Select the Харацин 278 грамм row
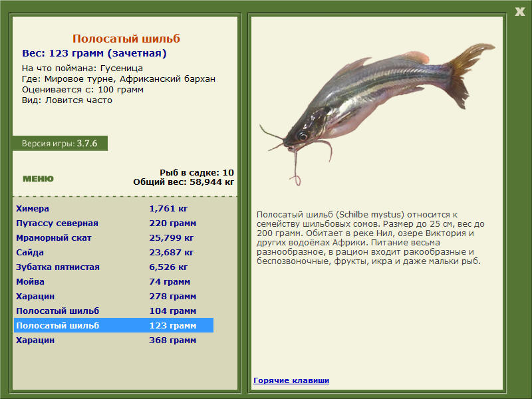 pyautogui.click(x=114, y=296)
